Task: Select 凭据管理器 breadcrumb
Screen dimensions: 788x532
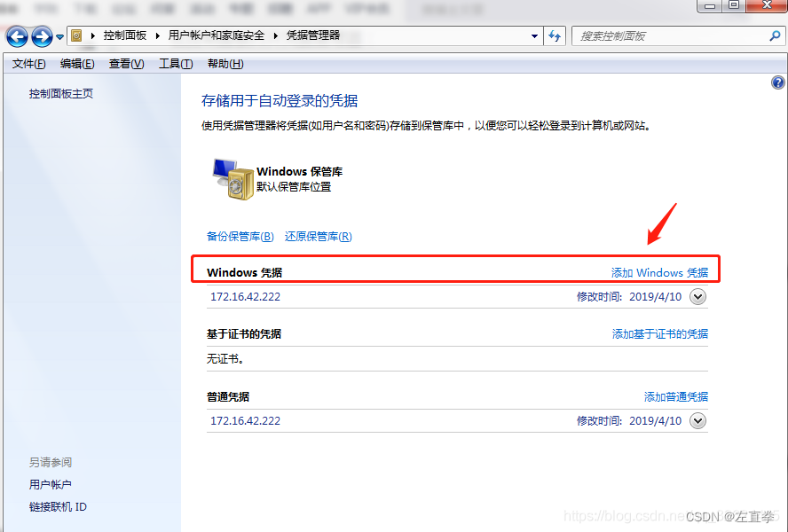Action: coord(313,35)
